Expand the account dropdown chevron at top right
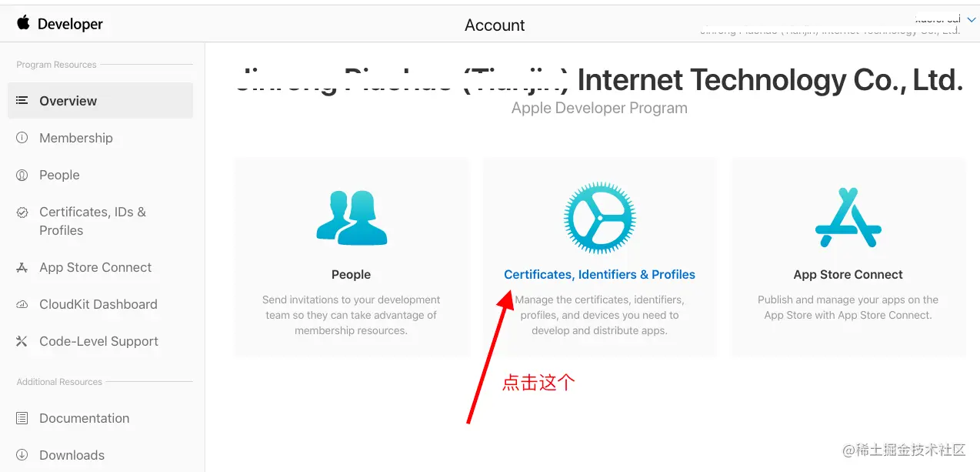 coord(972,20)
